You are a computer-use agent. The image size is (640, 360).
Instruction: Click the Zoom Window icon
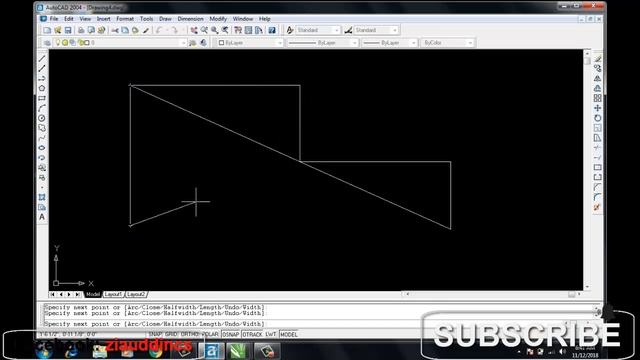(x=214, y=30)
